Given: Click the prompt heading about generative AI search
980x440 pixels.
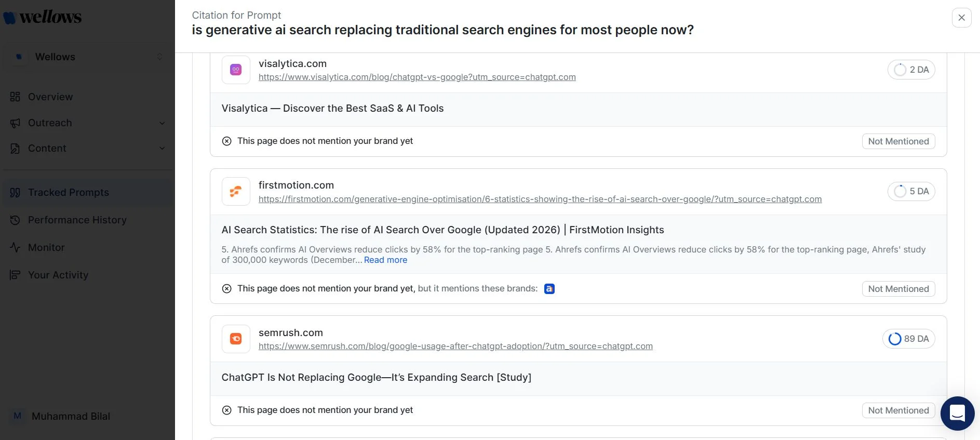Looking at the screenshot, I should point(442,30).
